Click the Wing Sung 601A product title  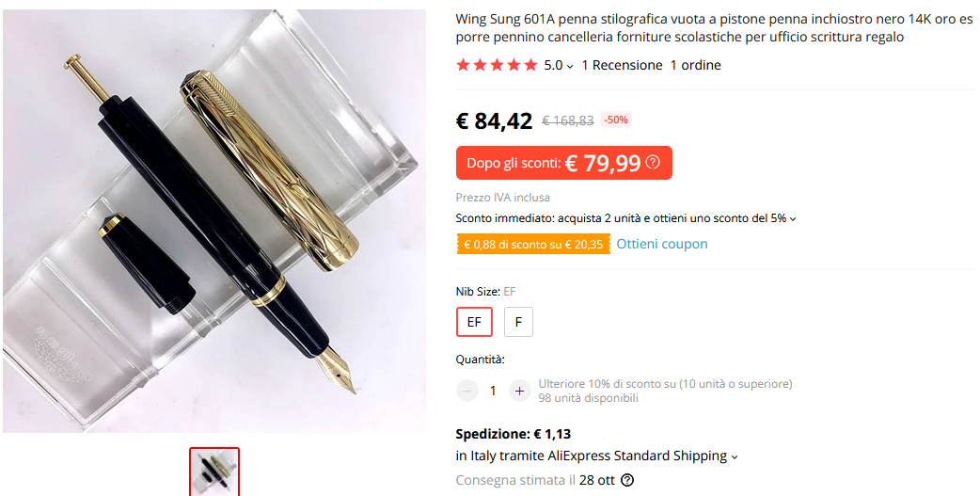pyautogui.click(x=715, y=28)
